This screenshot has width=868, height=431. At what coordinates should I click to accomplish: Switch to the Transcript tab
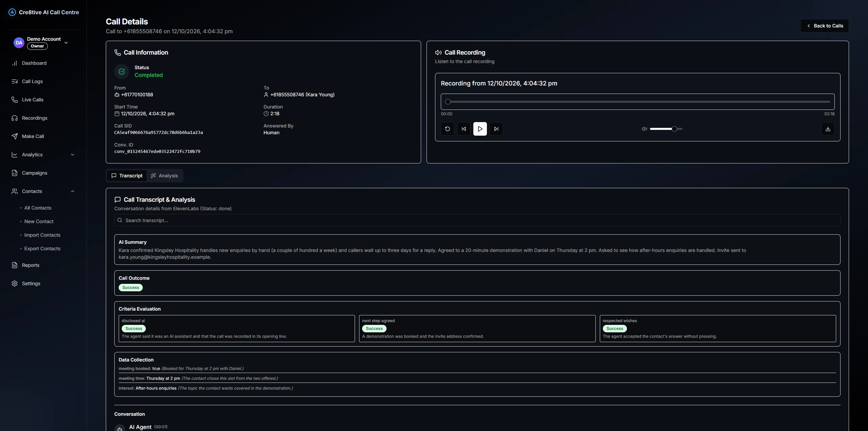[127, 176]
